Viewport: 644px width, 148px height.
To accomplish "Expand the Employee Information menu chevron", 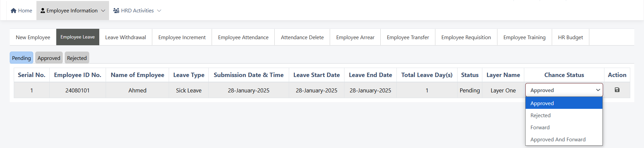I will click(103, 11).
